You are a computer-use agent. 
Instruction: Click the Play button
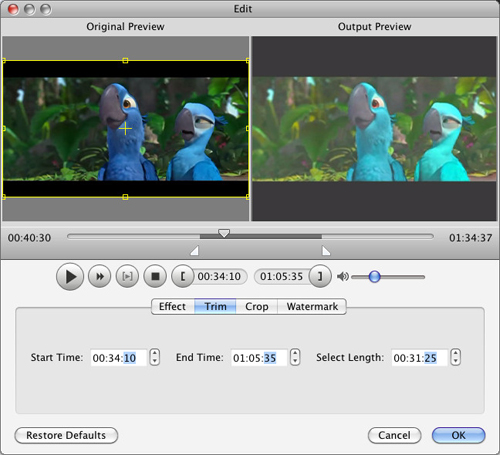[x=70, y=277]
